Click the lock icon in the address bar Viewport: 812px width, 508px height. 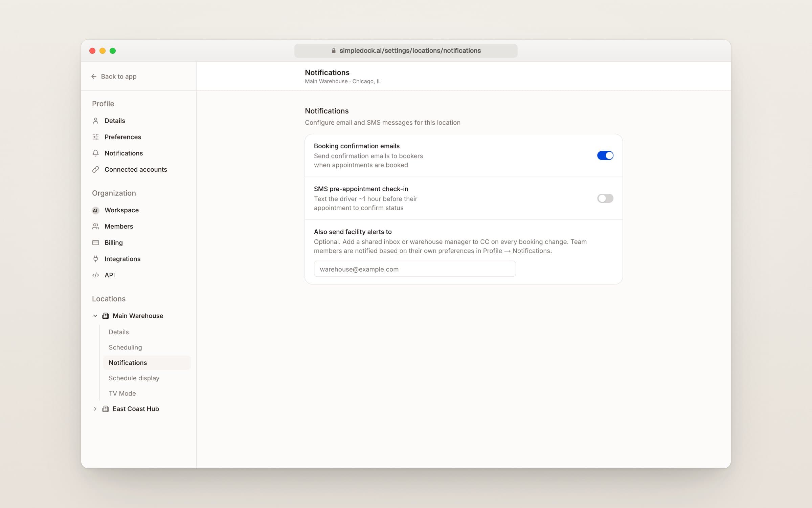pos(334,50)
